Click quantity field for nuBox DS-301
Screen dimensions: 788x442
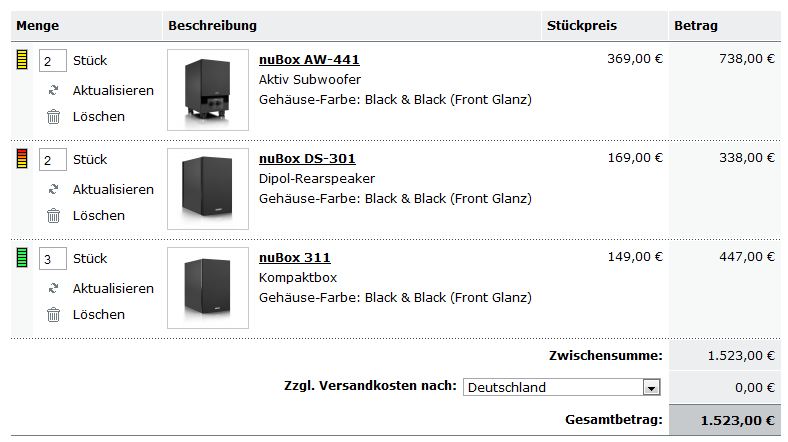coord(52,160)
